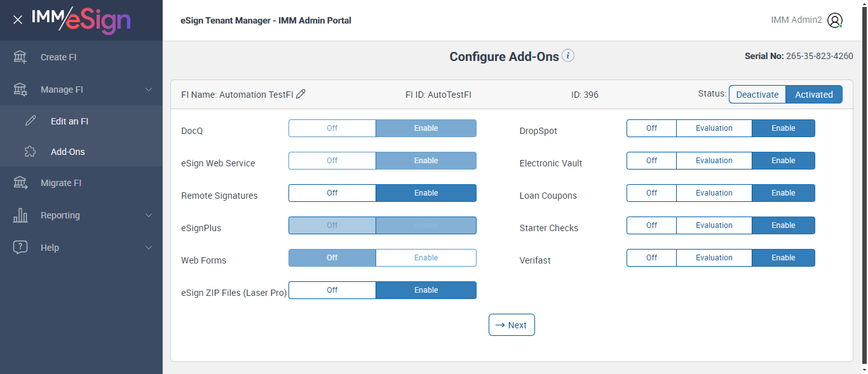Click the Manage FI bank-gear icon
868x374 pixels.
pos(20,90)
